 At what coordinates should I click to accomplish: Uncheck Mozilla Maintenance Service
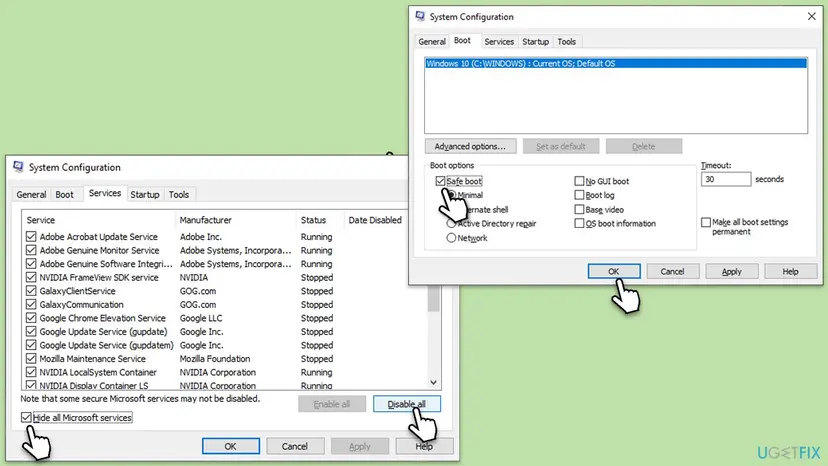31,359
